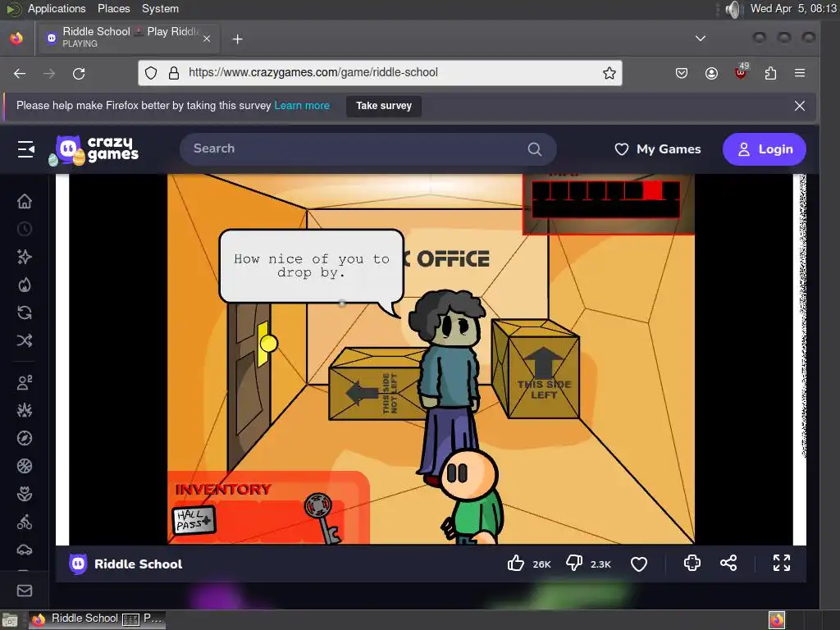Open Firefox Pocket save icon

[682, 73]
